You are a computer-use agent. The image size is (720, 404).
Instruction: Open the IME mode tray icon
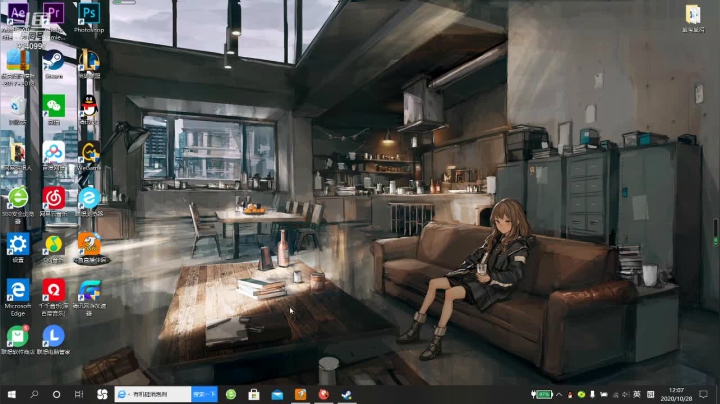(x=650, y=394)
